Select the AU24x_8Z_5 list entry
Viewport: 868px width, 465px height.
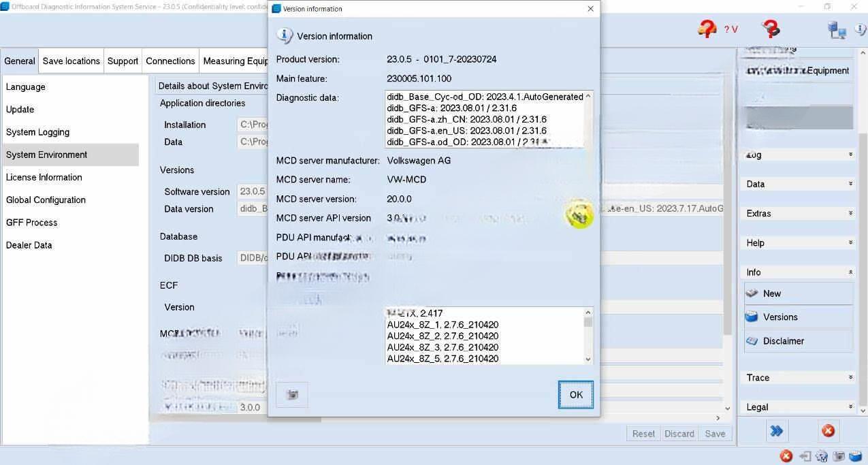pos(443,359)
